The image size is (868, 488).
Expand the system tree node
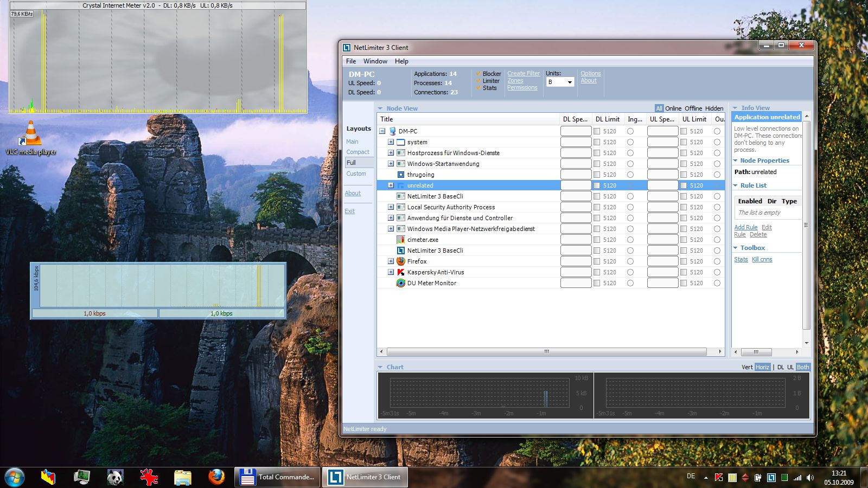(391, 142)
